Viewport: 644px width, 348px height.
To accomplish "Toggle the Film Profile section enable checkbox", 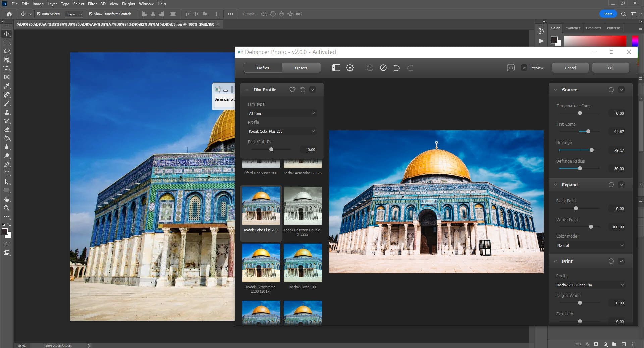I will pyautogui.click(x=313, y=90).
